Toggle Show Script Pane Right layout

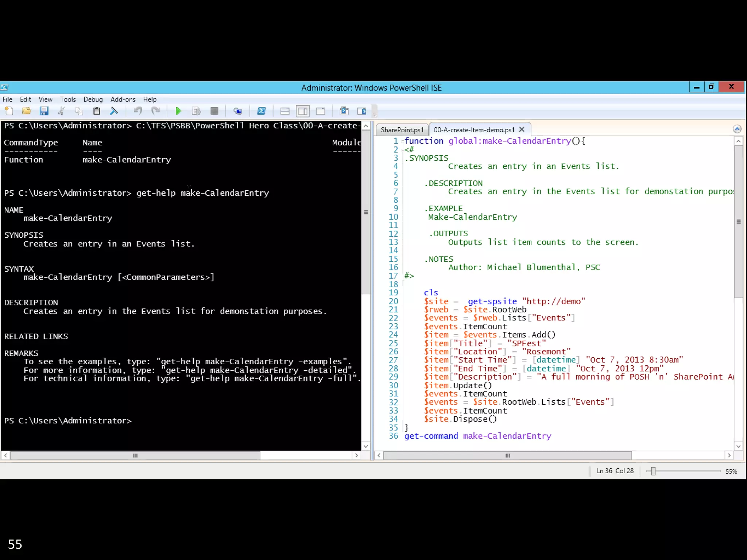pyautogui.click(x=303, y=111)
